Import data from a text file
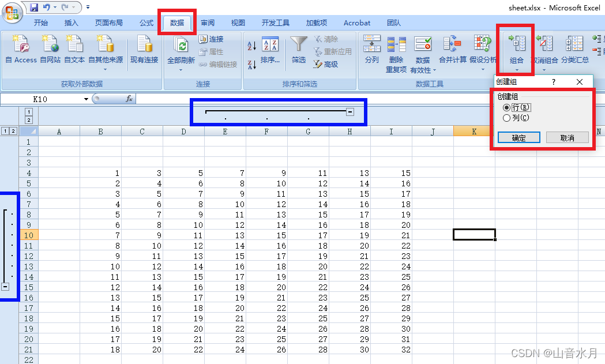Viewport: 605px width, 364px height. (74, 49)
